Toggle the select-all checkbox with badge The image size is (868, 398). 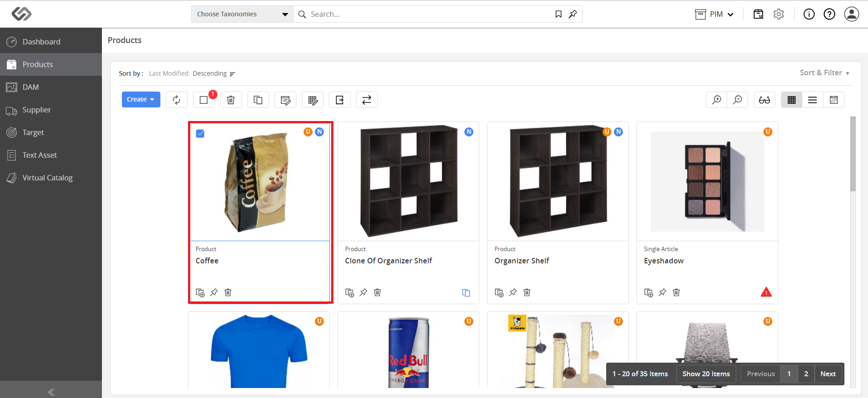[x=204, y=100]
